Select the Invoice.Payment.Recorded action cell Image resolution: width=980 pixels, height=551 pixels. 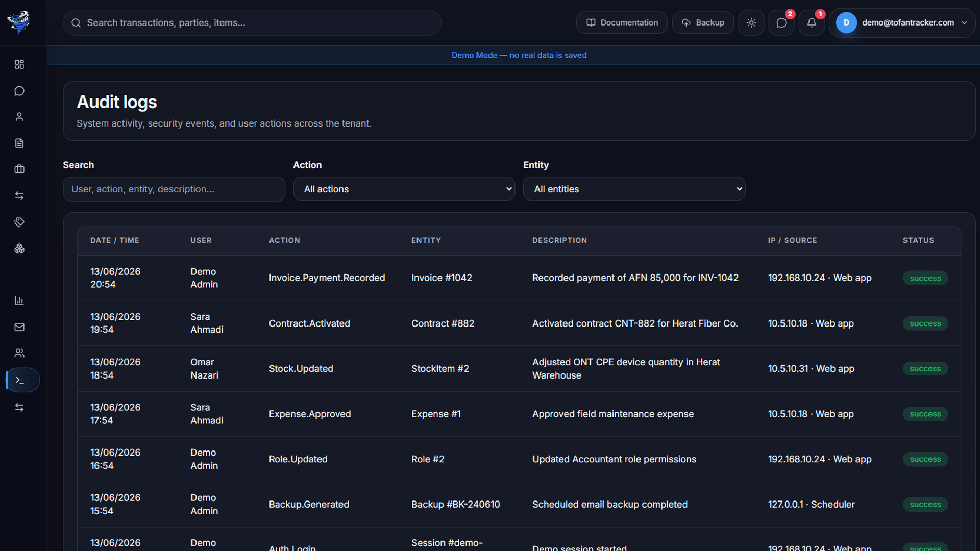[x=327, y=278]
